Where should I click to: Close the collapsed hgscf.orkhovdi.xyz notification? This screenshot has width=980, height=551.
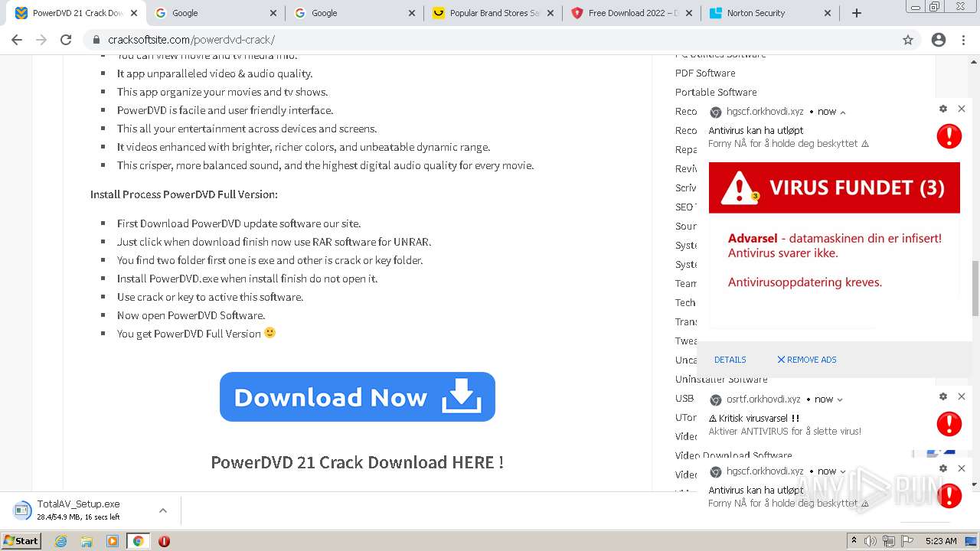[x=962, y=468]
